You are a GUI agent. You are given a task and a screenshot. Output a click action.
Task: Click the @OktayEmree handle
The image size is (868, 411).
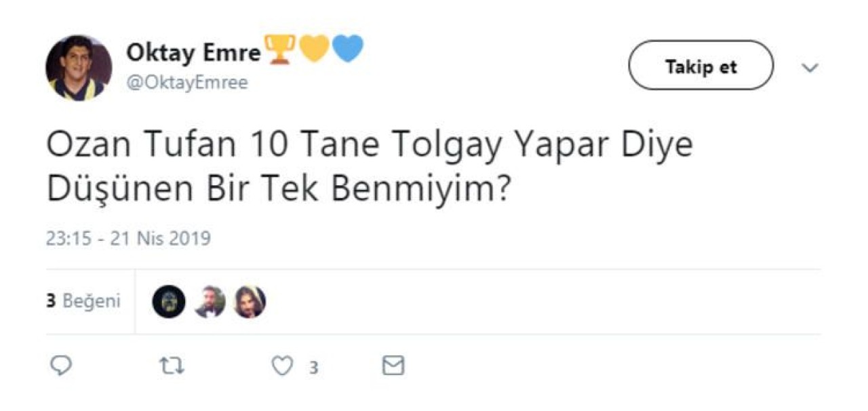coord(187,83)
